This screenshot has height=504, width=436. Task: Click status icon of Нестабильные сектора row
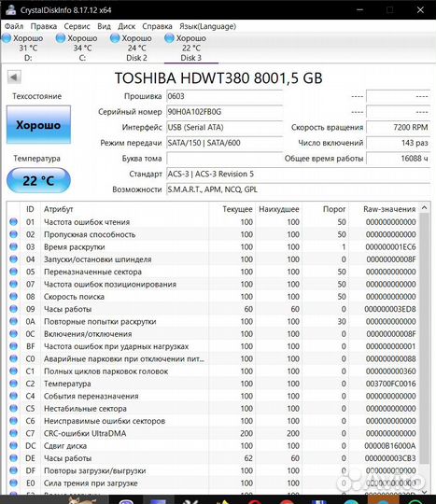pos(13,408)
